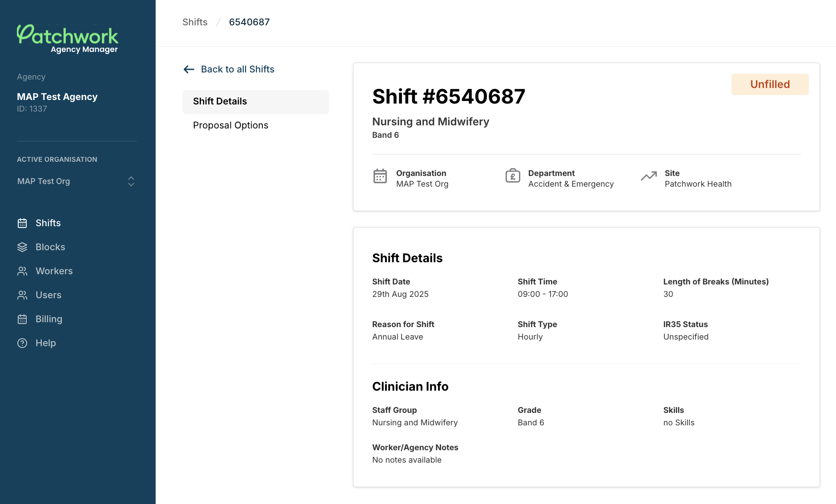The width and height of the screenshot is (836, 504).
Task: Click the Unfilled status badge
Action: [770, 84]
